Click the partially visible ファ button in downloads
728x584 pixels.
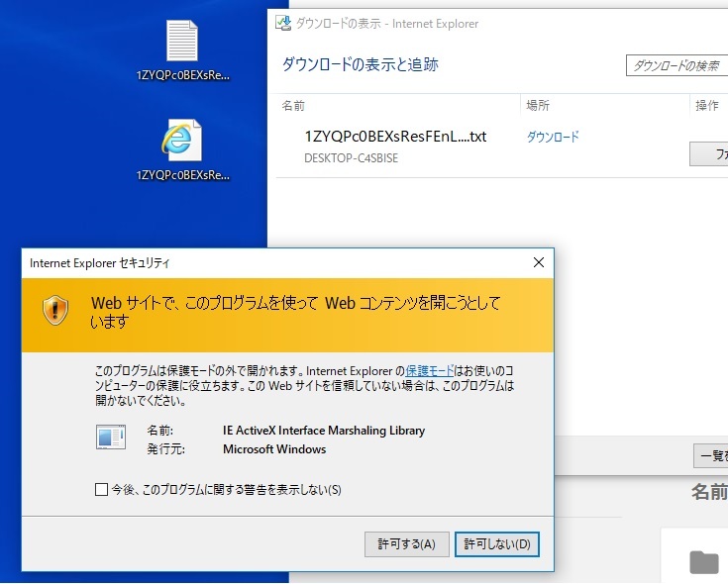point(708,153)
